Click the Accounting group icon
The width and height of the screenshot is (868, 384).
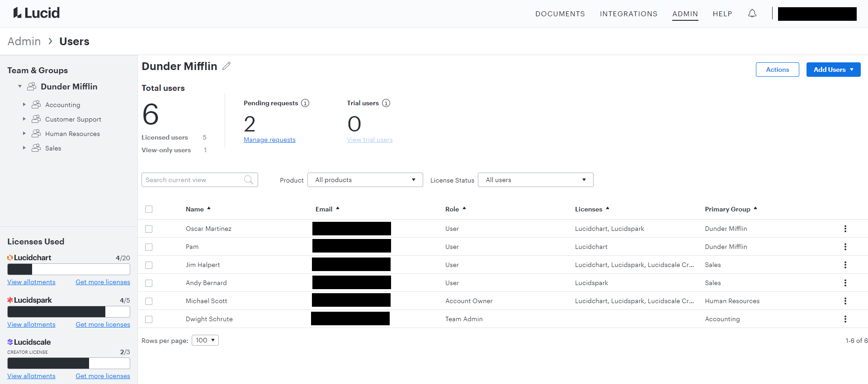(36, 104)
